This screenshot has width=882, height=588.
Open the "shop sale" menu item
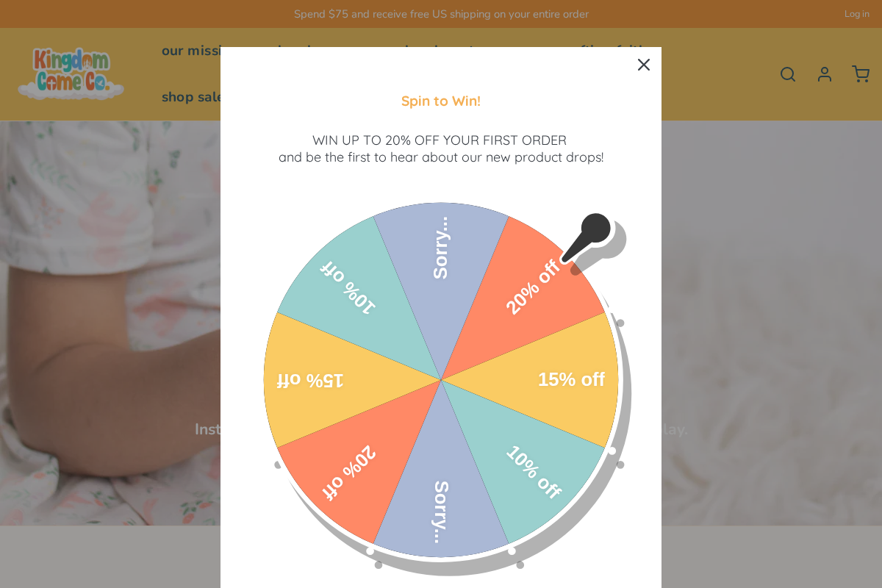click(x=190, y=97)
